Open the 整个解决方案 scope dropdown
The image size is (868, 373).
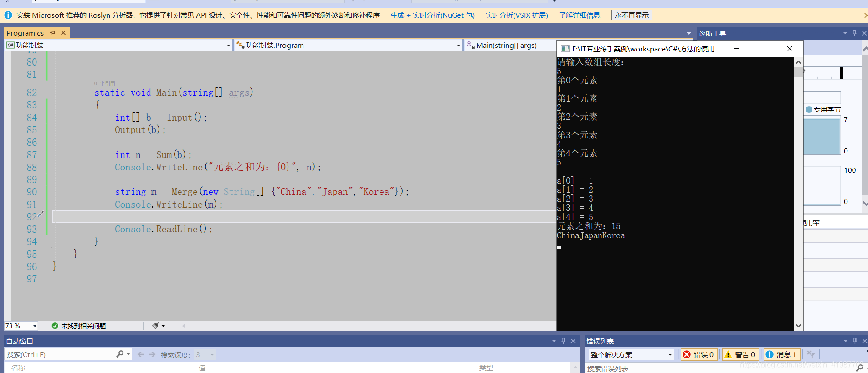point(631,354)
